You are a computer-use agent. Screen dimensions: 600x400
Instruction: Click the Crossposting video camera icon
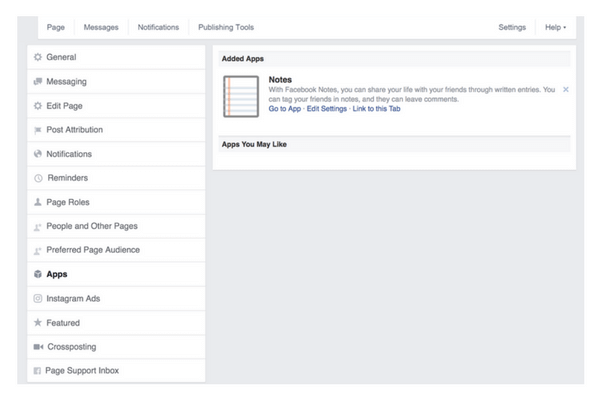click(38, 347)
